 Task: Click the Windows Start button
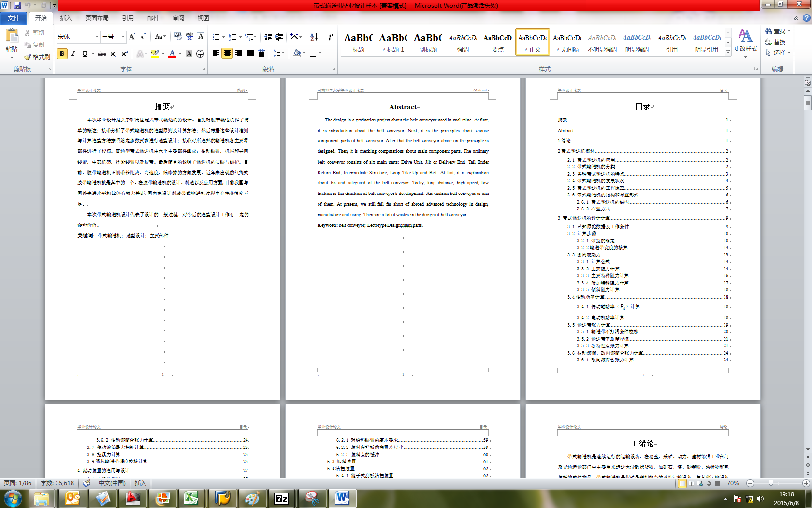[x=13, y=498]
